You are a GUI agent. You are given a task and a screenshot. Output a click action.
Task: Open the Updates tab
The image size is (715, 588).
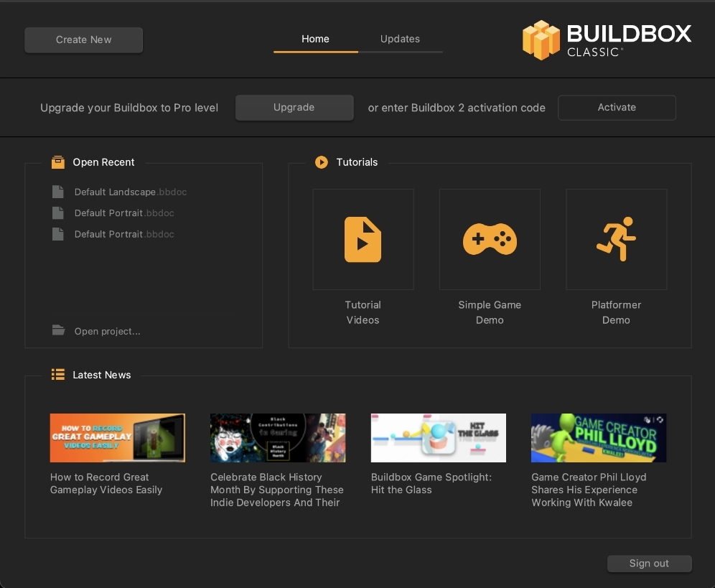400,39
